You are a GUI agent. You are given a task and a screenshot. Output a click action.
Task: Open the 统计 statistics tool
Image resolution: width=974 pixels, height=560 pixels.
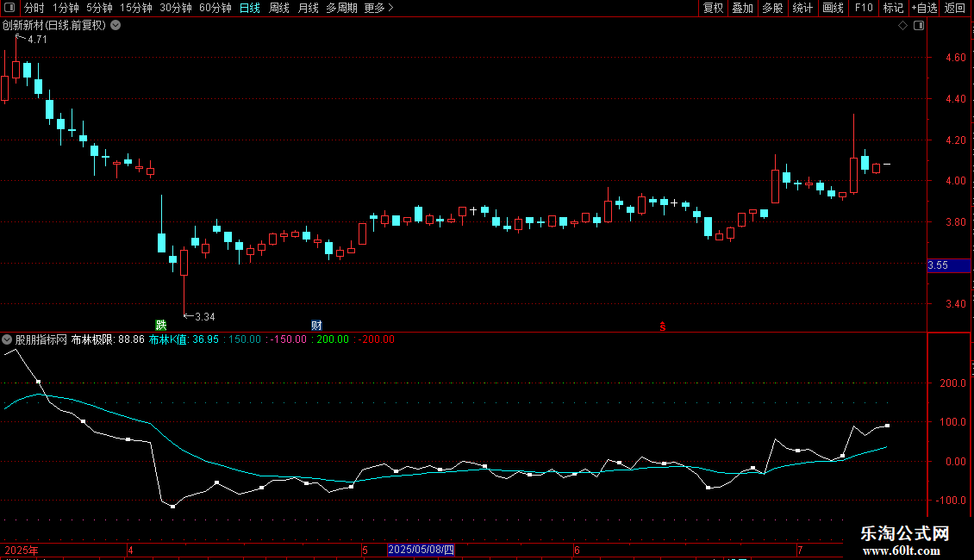[x=802, y=8]
